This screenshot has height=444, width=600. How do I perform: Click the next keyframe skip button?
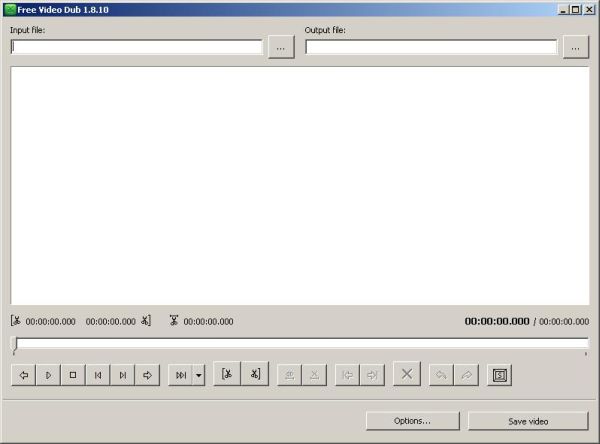[x=180, y=375]
